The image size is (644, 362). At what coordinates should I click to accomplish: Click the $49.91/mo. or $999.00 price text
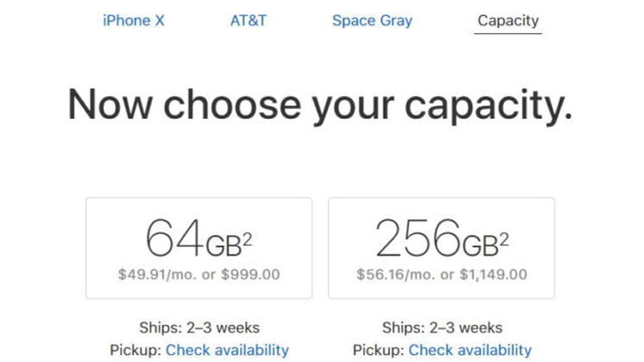click(x=199, y=274)
